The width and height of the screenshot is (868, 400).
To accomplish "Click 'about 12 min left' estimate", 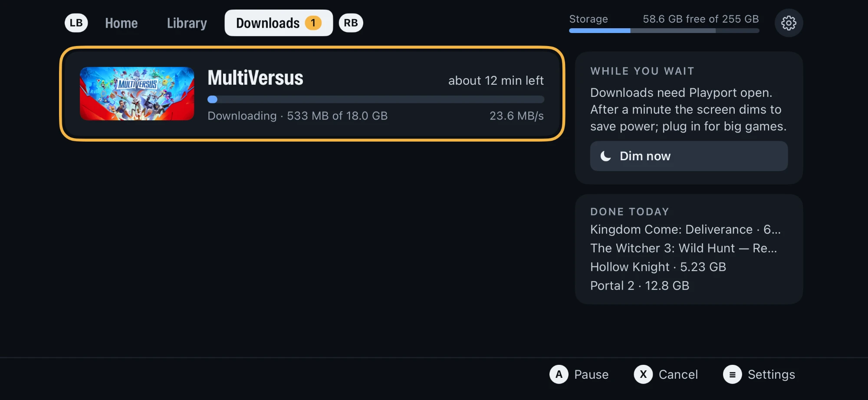I will click(496, 81).
